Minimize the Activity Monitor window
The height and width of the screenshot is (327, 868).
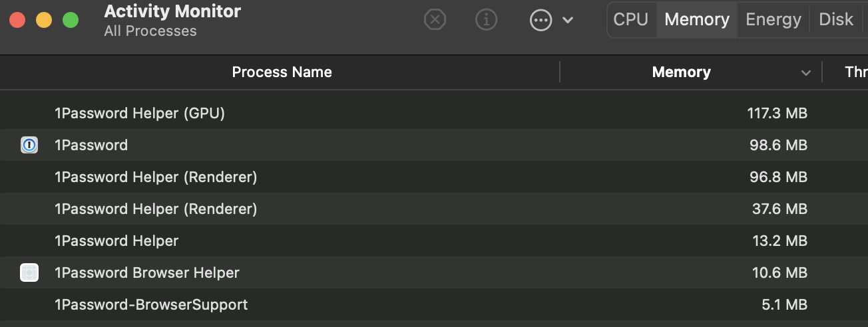44,20
